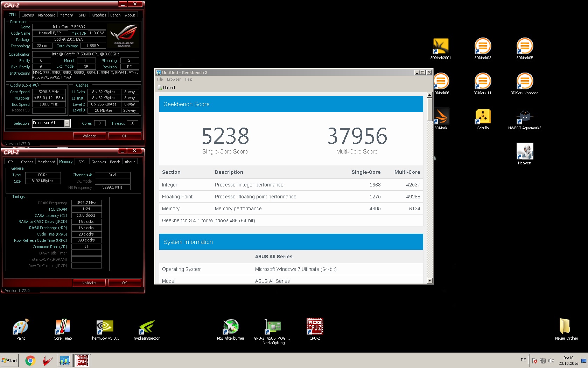Screen dimensions: 588x368
Task: Open About tab in top CPU-Z
Action: click(130, 15)
